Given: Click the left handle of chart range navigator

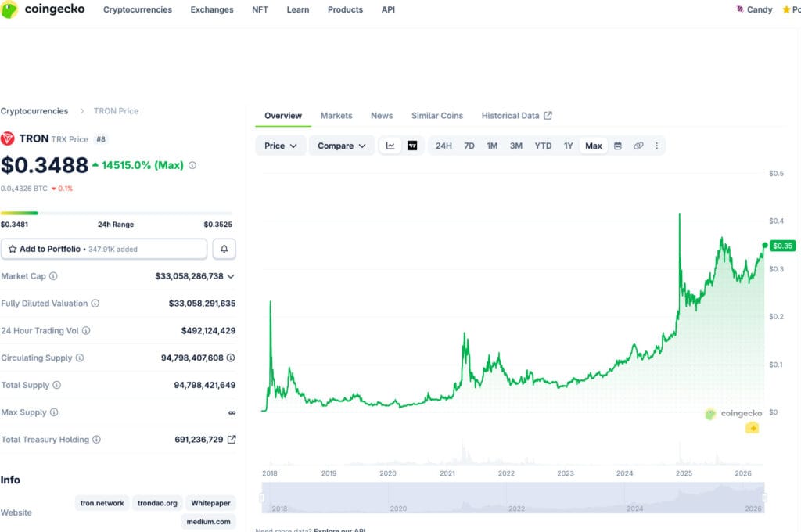Looking at the screenshot, I should [261, 498].
